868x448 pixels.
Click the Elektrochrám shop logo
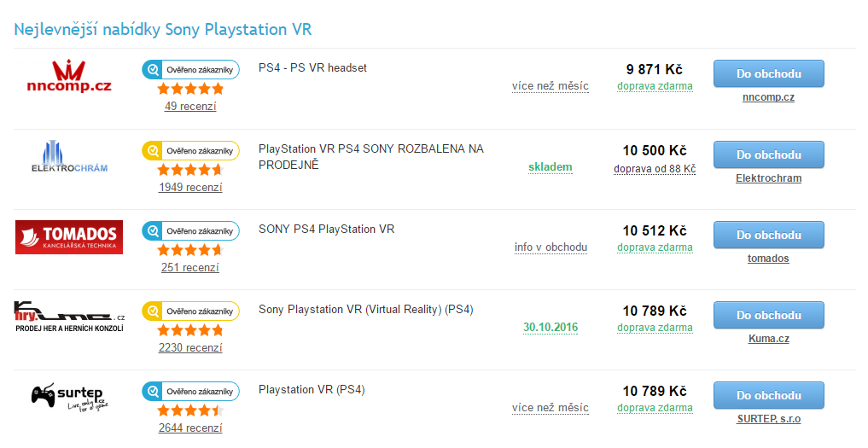click(x=69, y=157)
